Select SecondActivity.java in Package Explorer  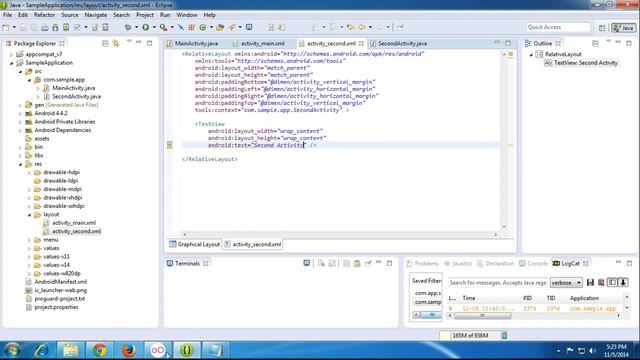coord(76,97)
